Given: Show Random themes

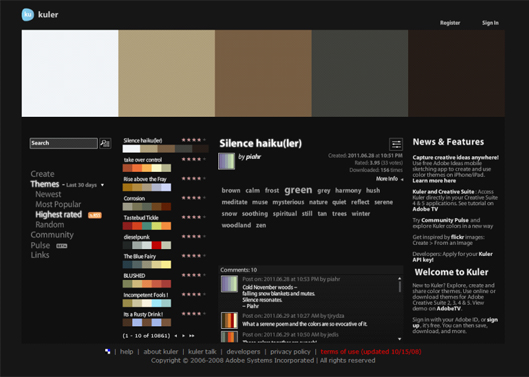Looking at the screenshot, I should tap(50, 225).
